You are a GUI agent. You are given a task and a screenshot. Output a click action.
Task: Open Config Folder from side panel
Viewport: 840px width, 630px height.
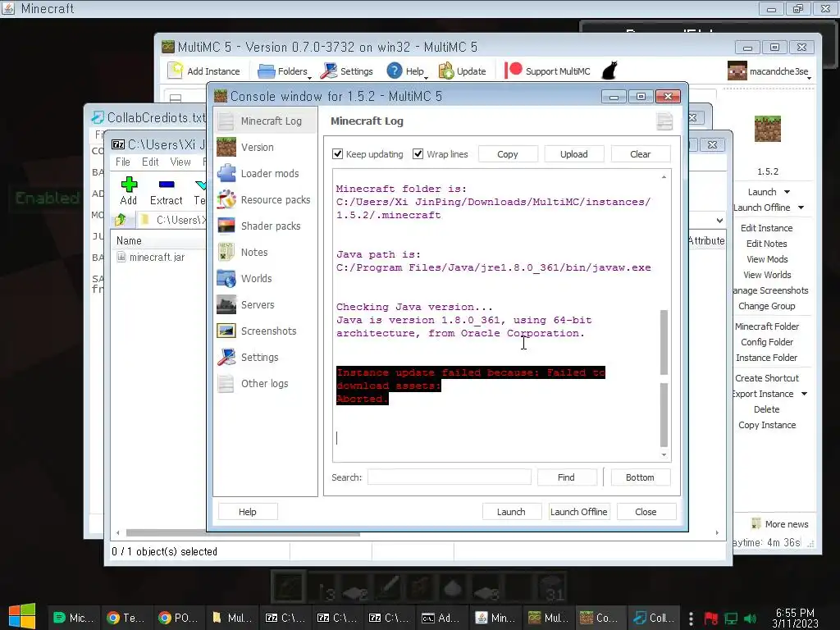(x=767, y=342)
